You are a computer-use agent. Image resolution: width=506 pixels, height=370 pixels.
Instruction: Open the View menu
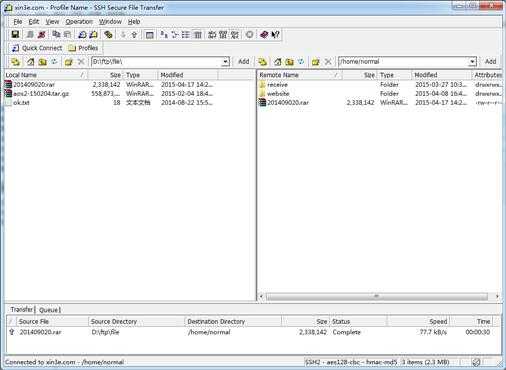coord(52,22)
